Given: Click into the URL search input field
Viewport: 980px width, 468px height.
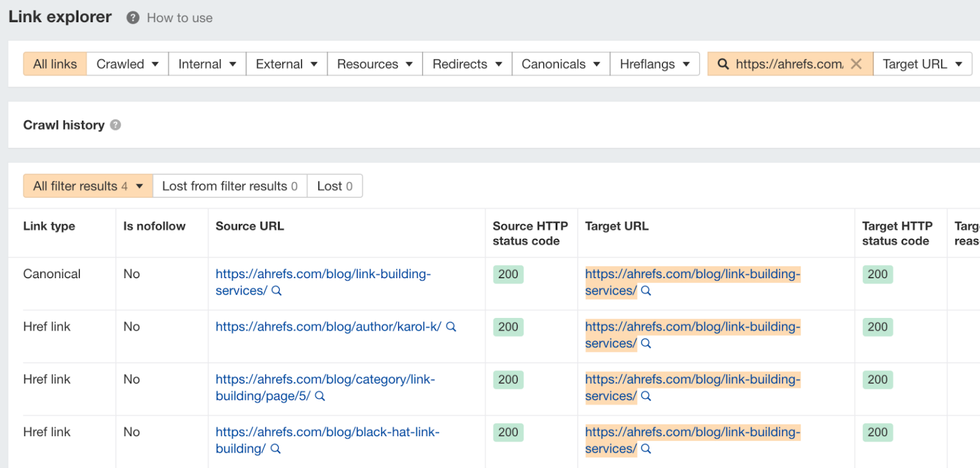Looking at the screenshot, I should (x=789, y=64).
